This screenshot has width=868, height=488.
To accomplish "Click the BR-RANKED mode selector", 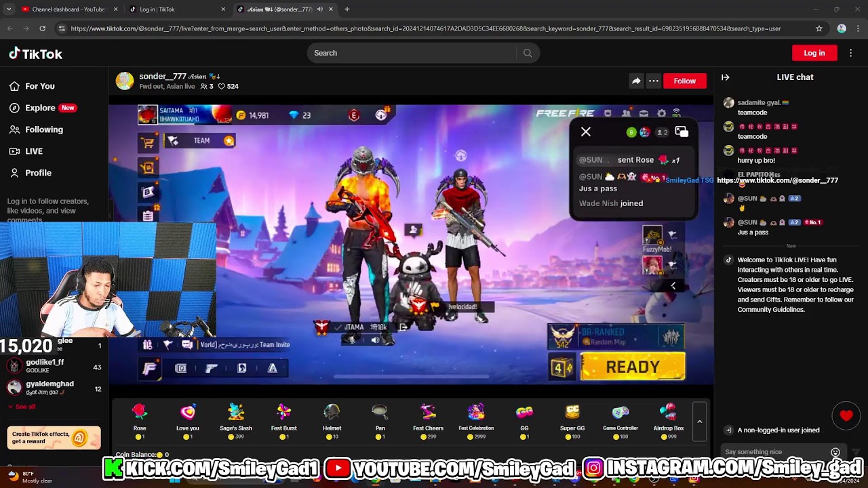I will coord(615,337).
